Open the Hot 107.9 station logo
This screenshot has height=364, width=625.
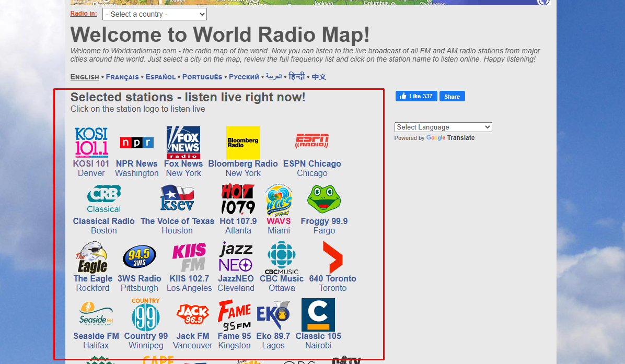(238, 199)
